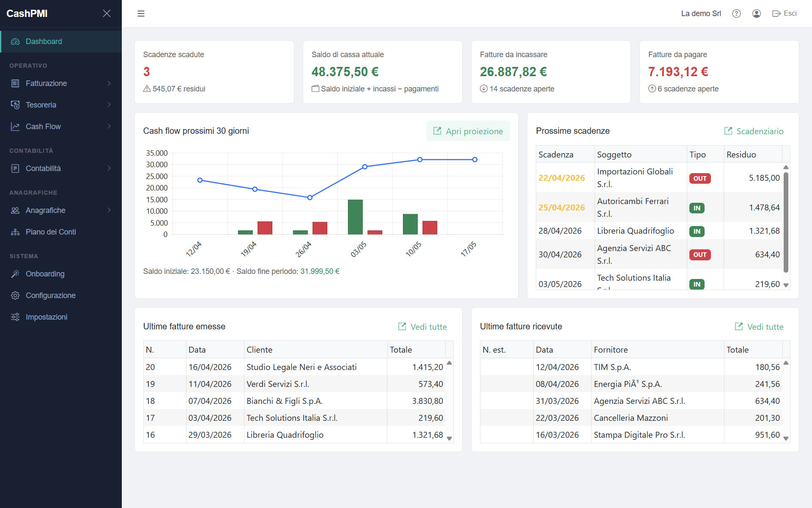Click the Cash Flow chart icon
812x508 pixels.
(x=15, y=127)
